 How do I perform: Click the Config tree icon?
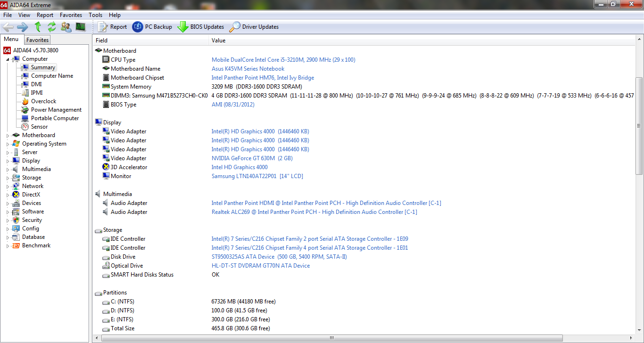tap(16, 229)
